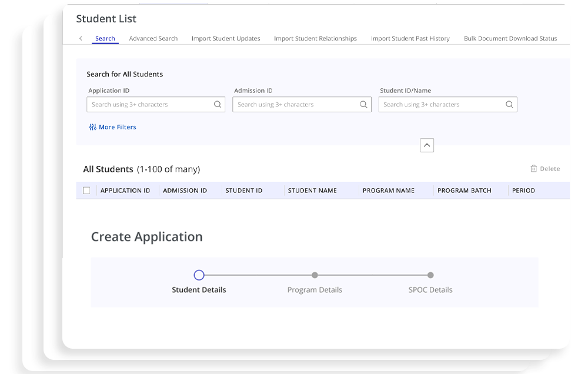
Task: Click search magnifier icon in Application ID field
Action: (218, 105)
